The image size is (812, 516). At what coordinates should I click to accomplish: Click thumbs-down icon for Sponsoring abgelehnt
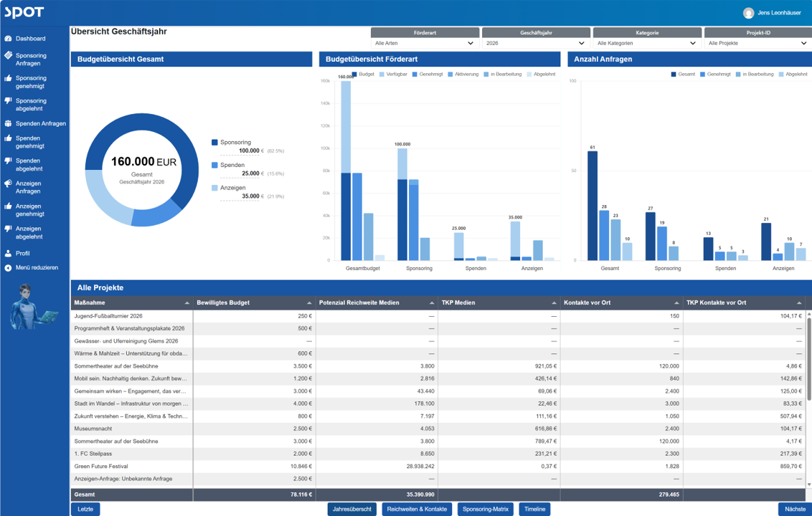tap(9, 101)
